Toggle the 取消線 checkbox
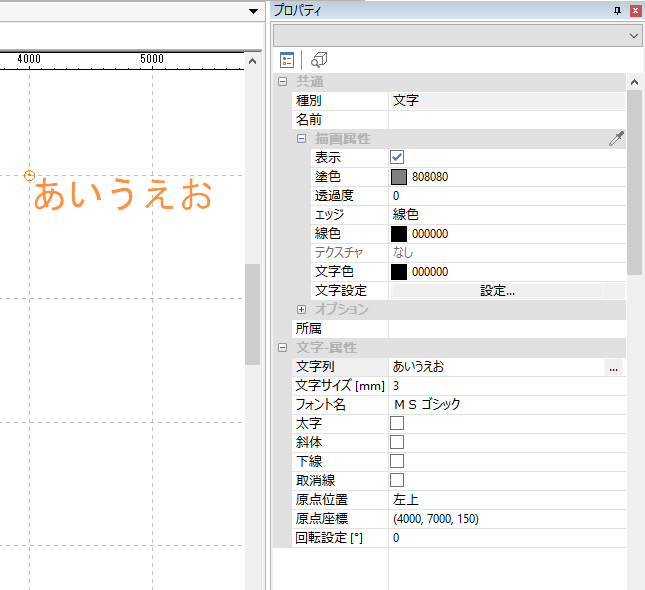645x590 pixels. (397, 480)
